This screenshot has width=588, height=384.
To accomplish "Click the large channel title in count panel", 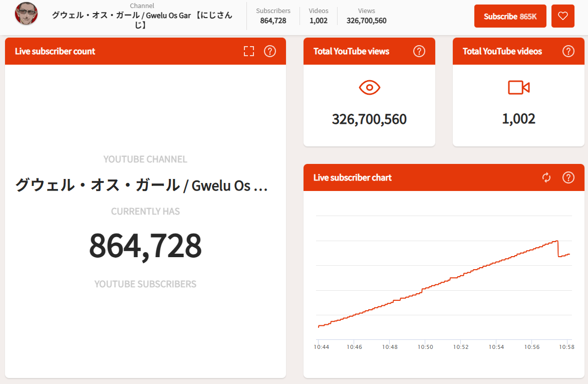I will click(x=142, y=185).
